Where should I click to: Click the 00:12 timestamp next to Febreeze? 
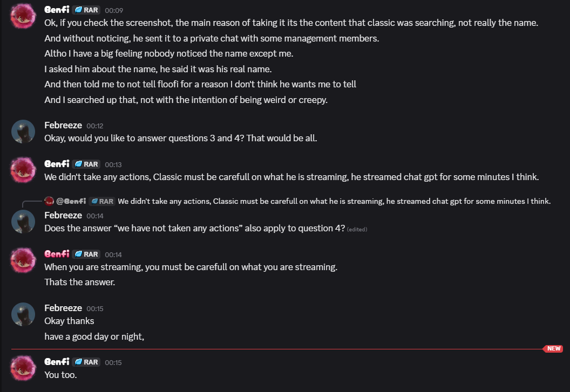[95, 126]
